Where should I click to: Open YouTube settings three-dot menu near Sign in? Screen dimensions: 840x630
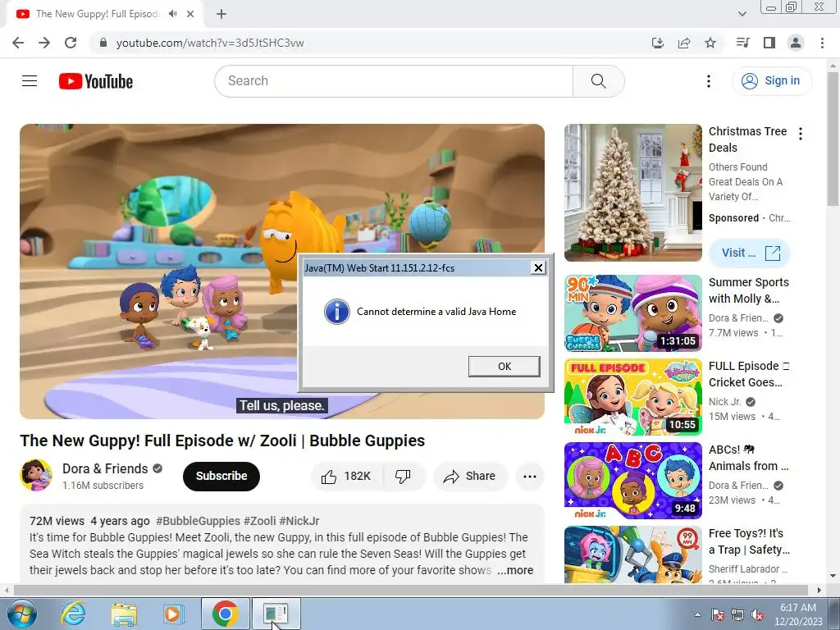tap(708, 81)
